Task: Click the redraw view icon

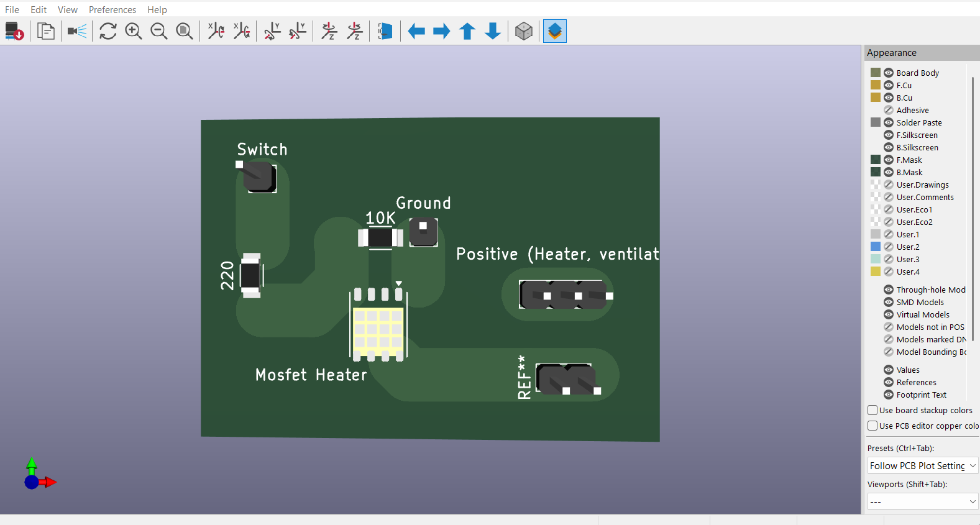Action: click(x=108, y=31)
